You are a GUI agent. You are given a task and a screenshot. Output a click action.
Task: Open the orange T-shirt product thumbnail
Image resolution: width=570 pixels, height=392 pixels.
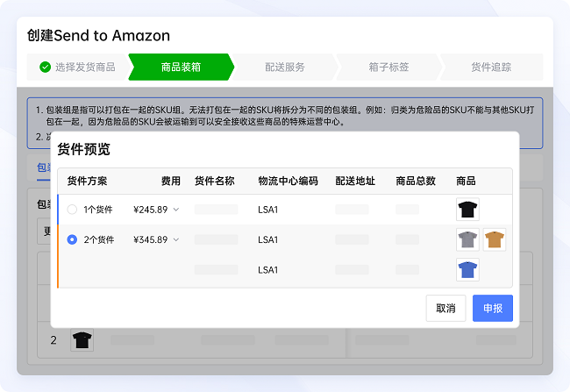point(495,239)
